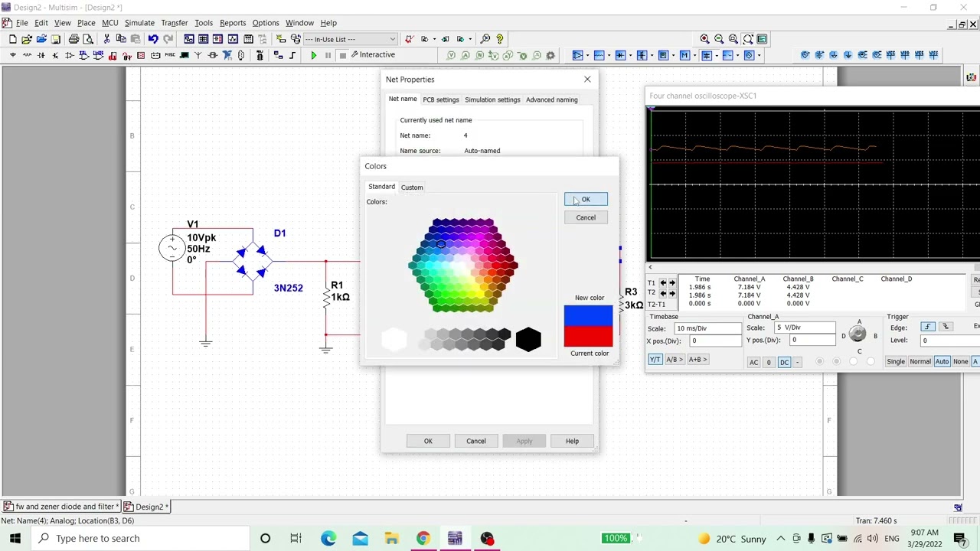Select DC coupling for Channel_A
980x551 pixels.
[784, 362]
